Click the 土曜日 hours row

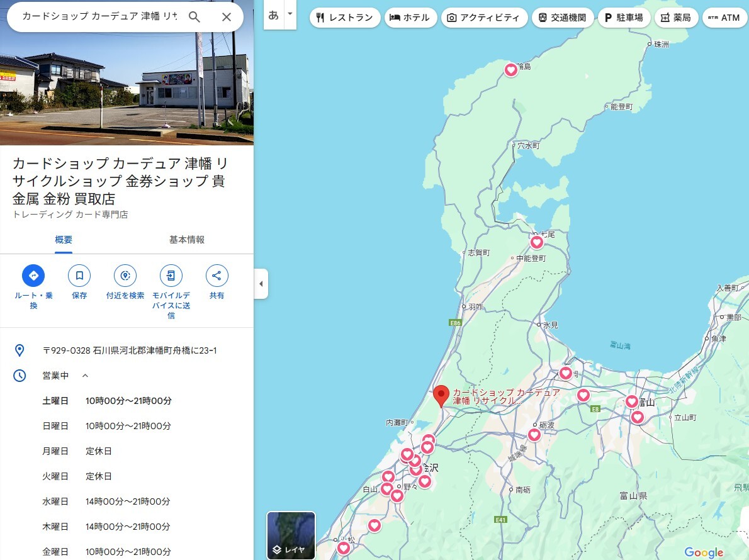tap(107, 401)
